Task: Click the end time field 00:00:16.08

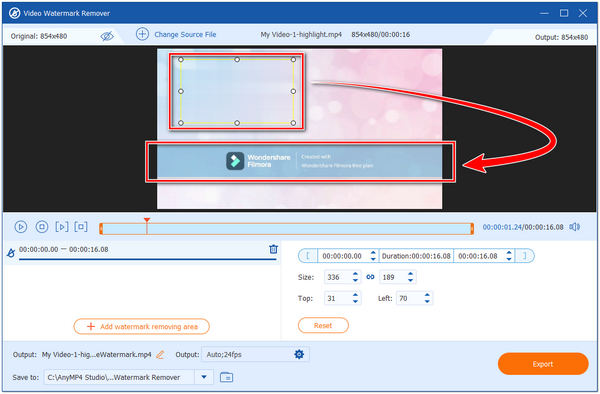Action: click(x=478, y=256)
